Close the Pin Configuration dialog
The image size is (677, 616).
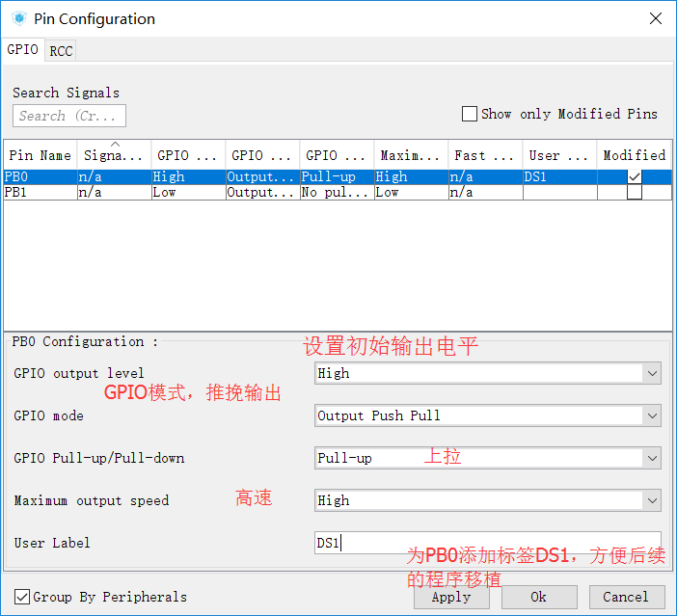[x=655, y=18]
